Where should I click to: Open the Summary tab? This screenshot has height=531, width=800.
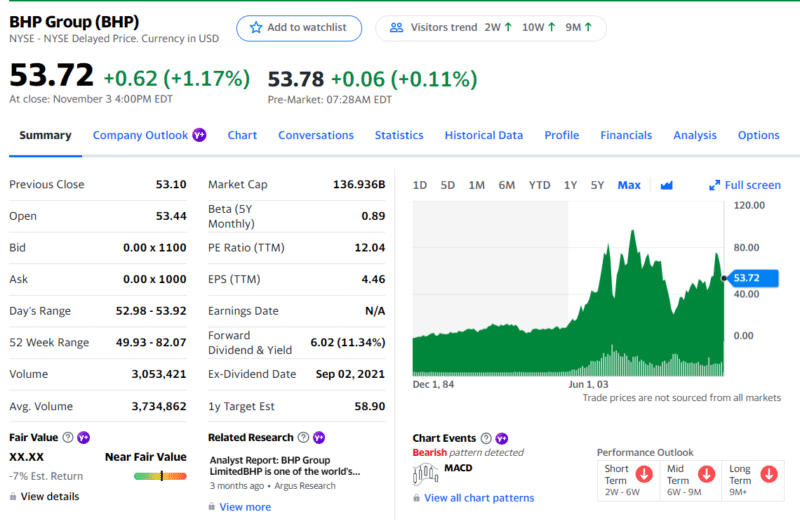pyautogui.click(x=45, y=135)
